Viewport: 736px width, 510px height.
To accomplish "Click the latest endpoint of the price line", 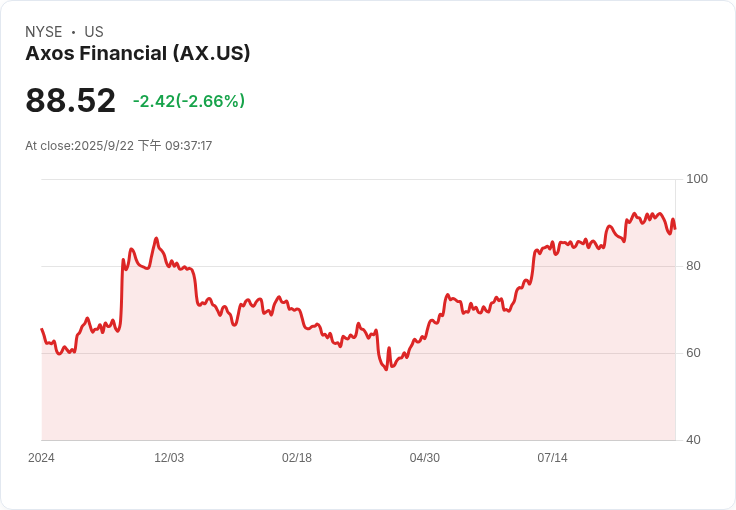I will (x=675, y=229).
